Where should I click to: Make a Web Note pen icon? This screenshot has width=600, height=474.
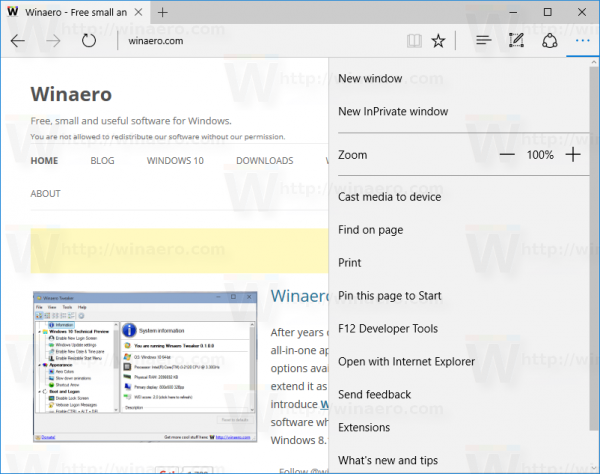click(517, 40)
